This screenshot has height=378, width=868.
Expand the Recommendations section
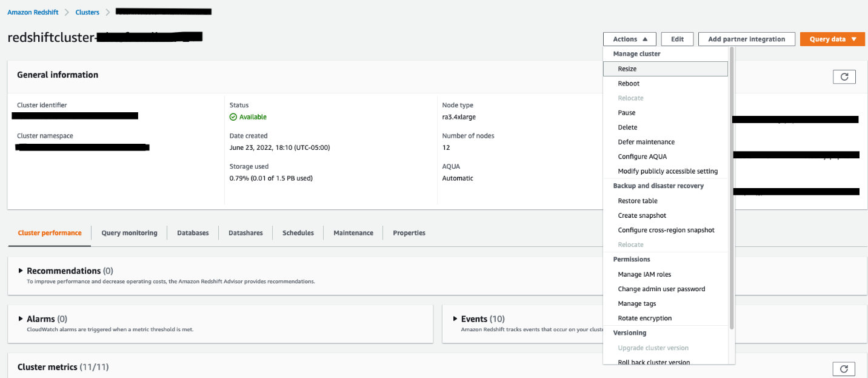tap(21, 271)
